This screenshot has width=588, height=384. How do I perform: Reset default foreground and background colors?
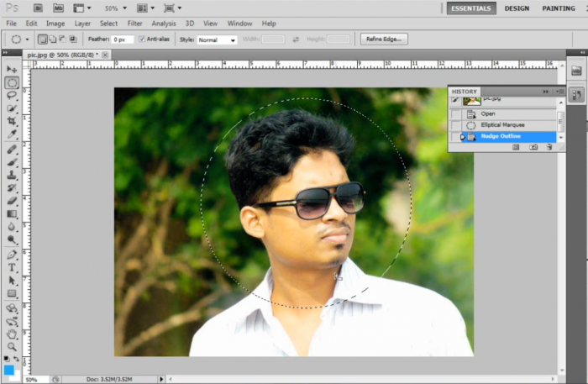[x=7, y=359]
